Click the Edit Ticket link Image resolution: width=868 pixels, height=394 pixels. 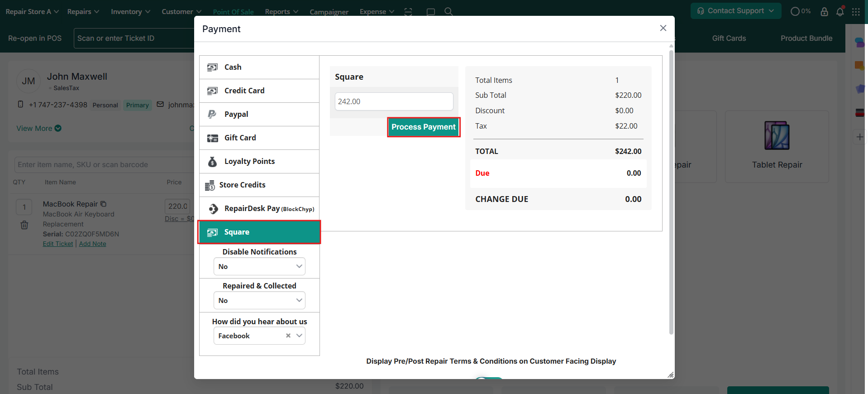(58, 244)
